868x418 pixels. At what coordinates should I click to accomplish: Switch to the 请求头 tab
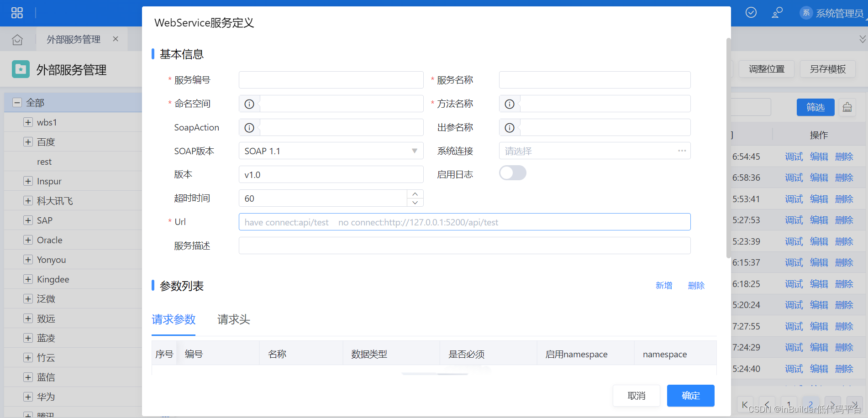point(234,319)
